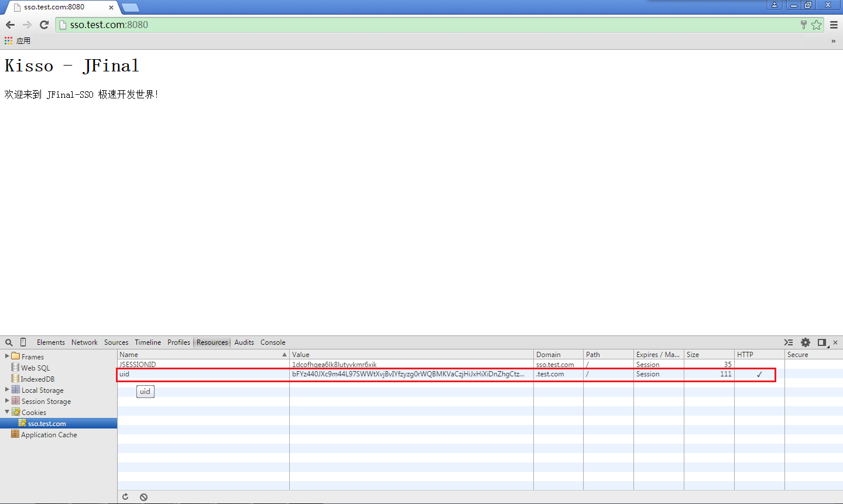Screen dimensions: 843x504
Task: Open the Apps bookmark shortcut
Action: 18,40
